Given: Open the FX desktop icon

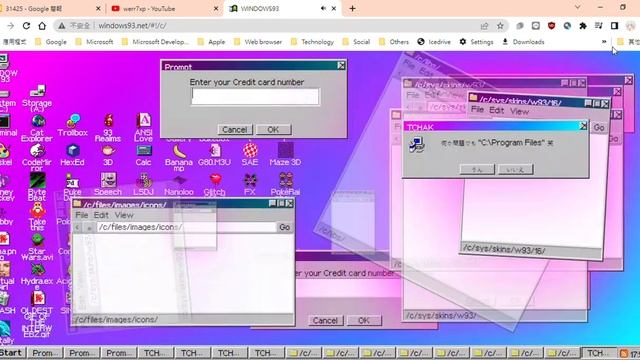Looking at the screenshot, I should tap(250, 184).
